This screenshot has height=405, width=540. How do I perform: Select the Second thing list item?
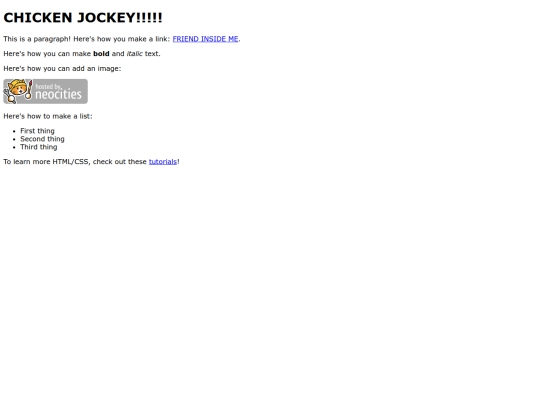tap(42, 139)
